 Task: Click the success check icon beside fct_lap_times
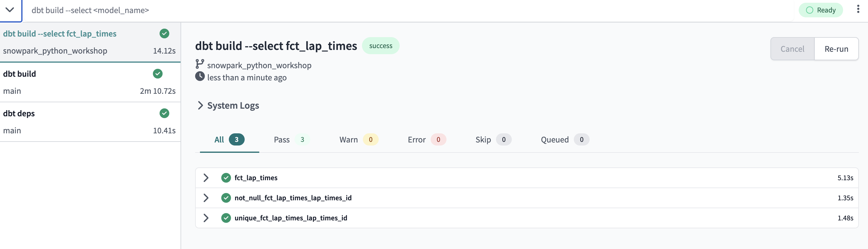point(226,177)
